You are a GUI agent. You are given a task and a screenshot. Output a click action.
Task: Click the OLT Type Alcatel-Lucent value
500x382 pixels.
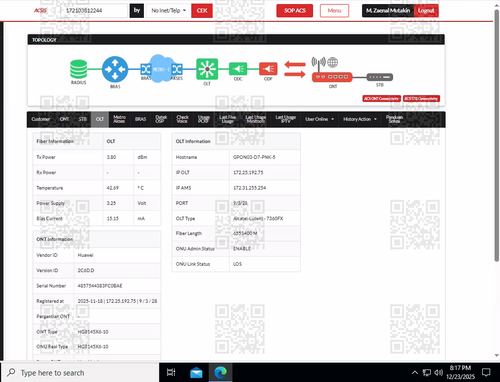click(258, 218)
